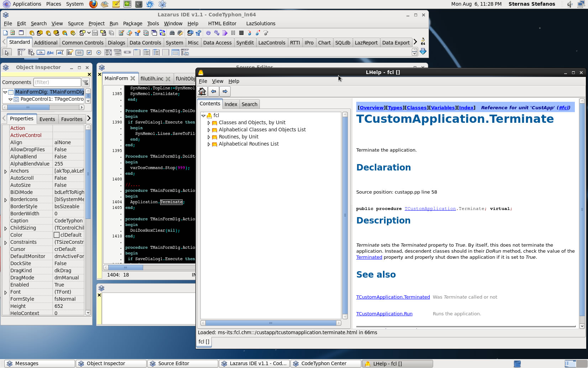Switch to the Dialogs palette tab
588x368 pixels.
click(x=116, y=43)
